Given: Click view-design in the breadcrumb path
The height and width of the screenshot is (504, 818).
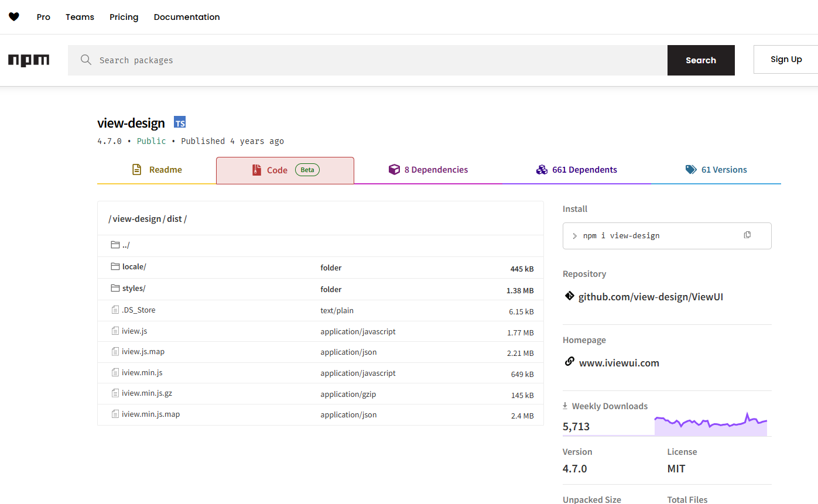Looking at the screenshot, I should pyautogui.click(x=136, y=219).
